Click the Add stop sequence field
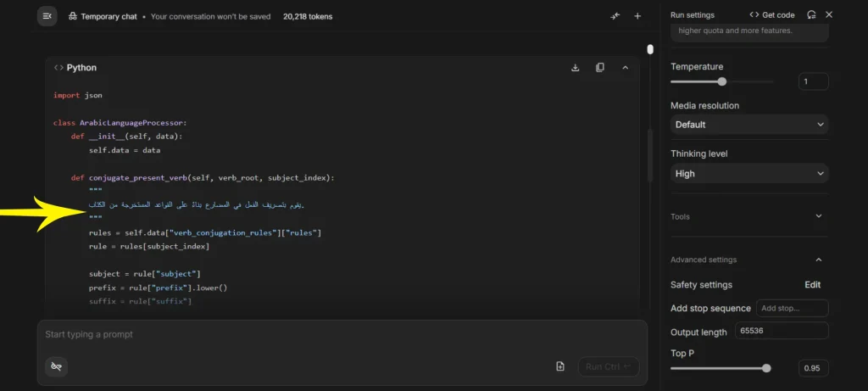 pos(793,308)
